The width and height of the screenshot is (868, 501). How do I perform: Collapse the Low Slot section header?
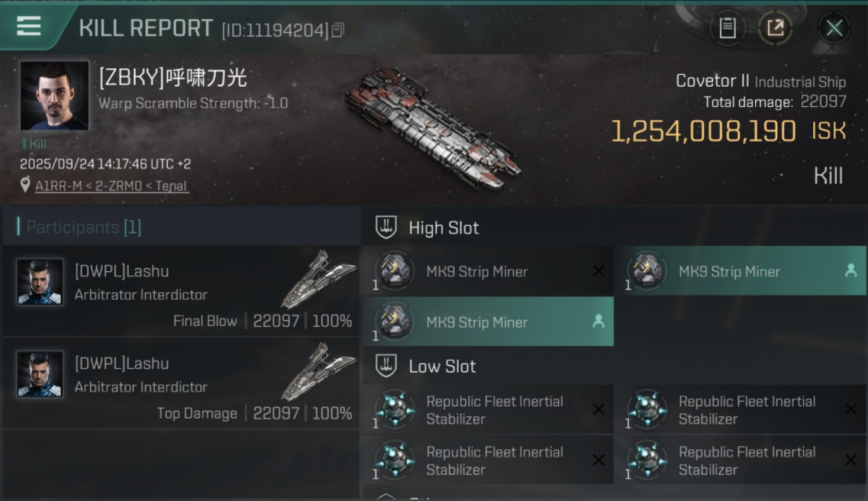click(x=442, y=366)
